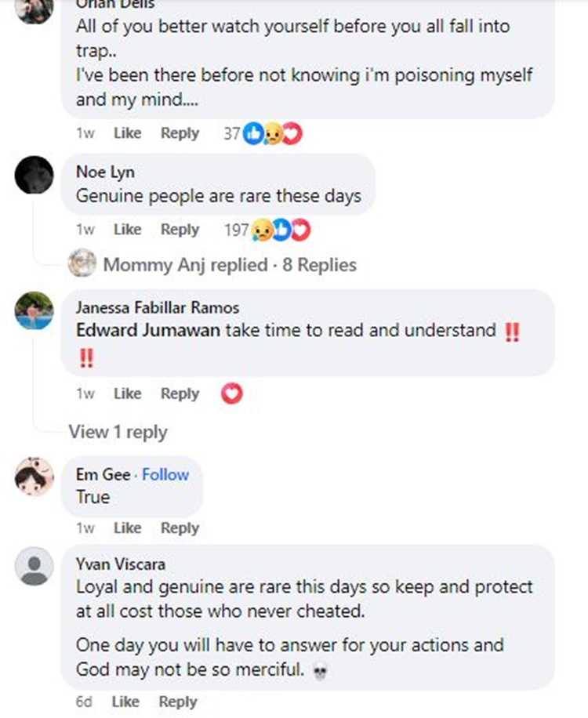The width and height of the screenshot is (588, 718).
Task: Expand Mommy Anj's 8 replies thread
Action: click(x=230, y=265)
